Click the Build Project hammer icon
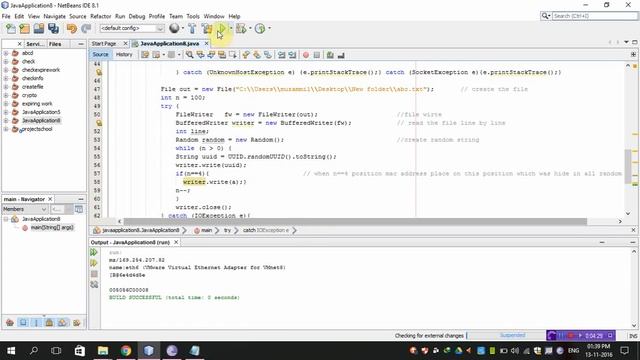The image size is (640, 360). [192, 29]
